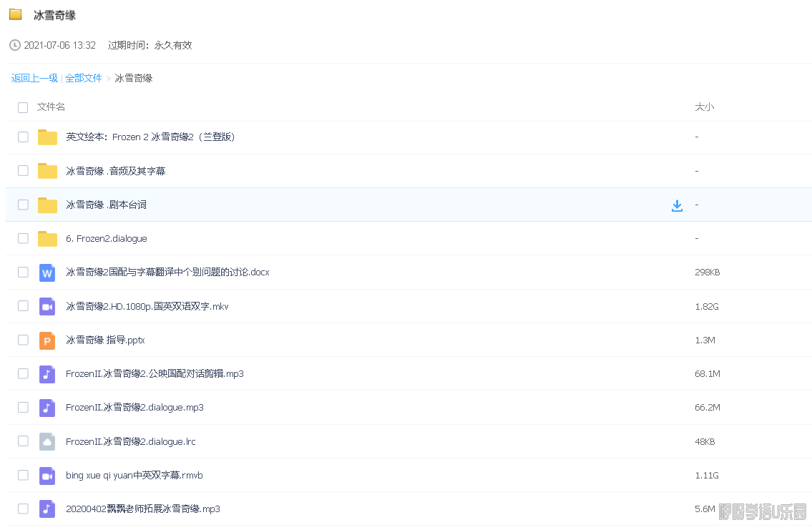Click the video icon for bing xue qi yuan rmvb
The image size is (812, 530).
click(47, 476)
